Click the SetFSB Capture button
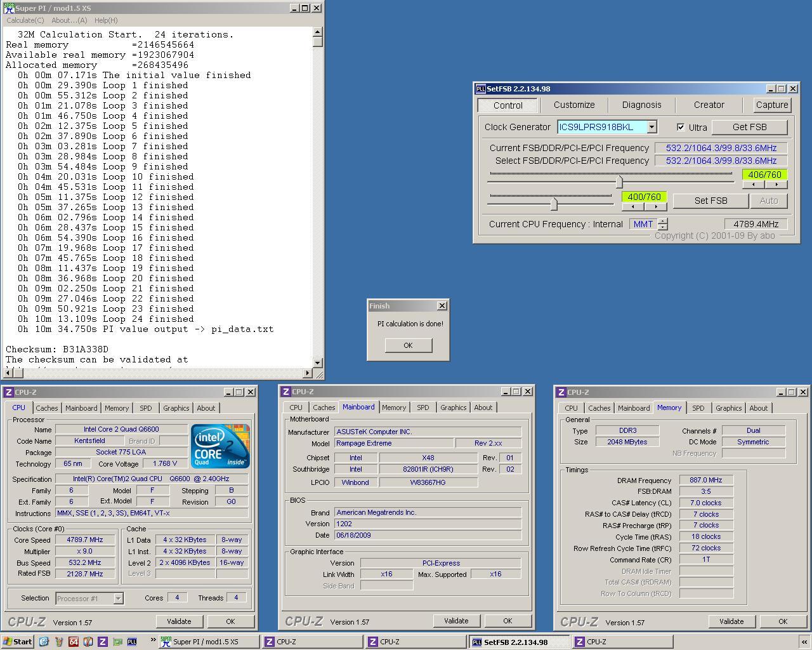This screenshot has width=812, height=650. click(x=772, y=105)
